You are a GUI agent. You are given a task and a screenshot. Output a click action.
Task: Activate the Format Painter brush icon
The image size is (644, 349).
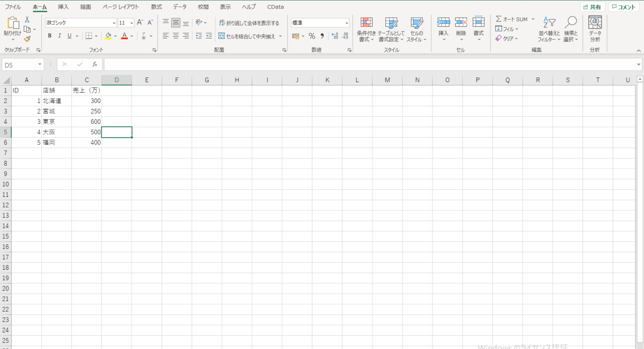(27, 39)
